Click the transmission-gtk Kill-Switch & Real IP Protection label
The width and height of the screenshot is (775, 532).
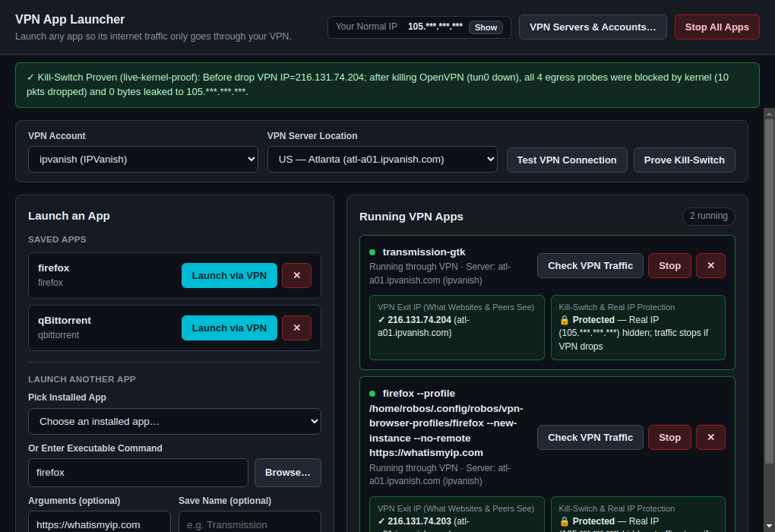coord(616,307)
